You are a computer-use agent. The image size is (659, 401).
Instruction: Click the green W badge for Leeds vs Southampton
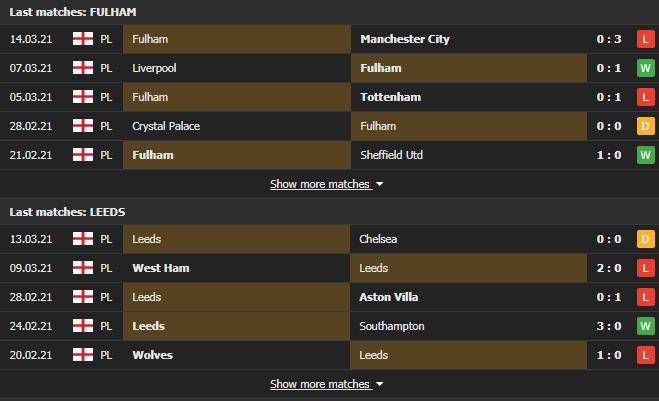[645, 326]
